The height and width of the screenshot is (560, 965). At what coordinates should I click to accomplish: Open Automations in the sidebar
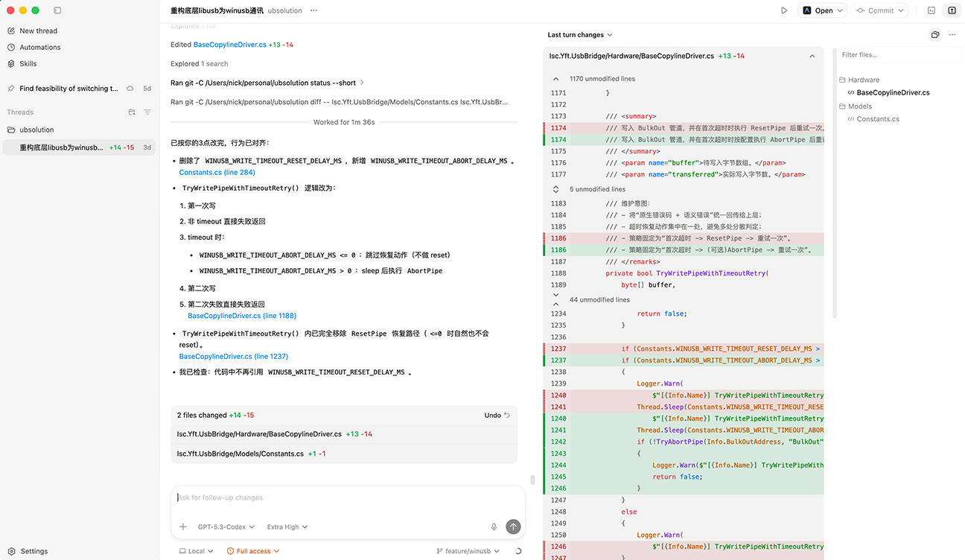(x=40, y=47)
